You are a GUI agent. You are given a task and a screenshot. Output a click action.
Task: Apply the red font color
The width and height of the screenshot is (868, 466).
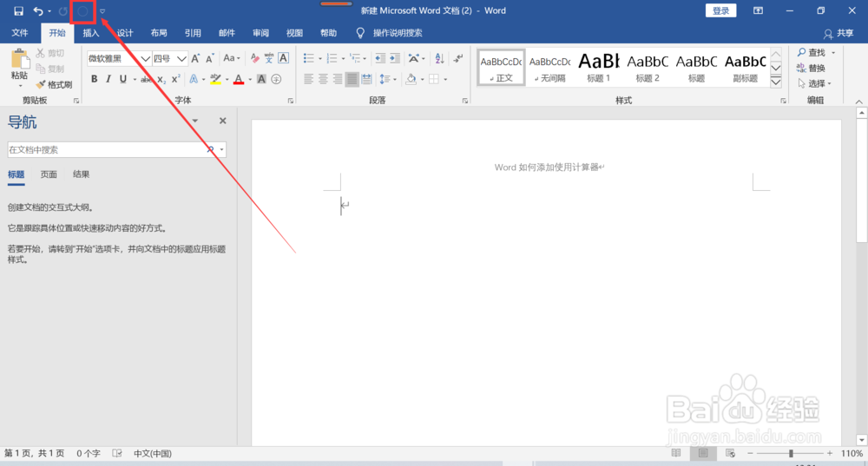point(239,79)
